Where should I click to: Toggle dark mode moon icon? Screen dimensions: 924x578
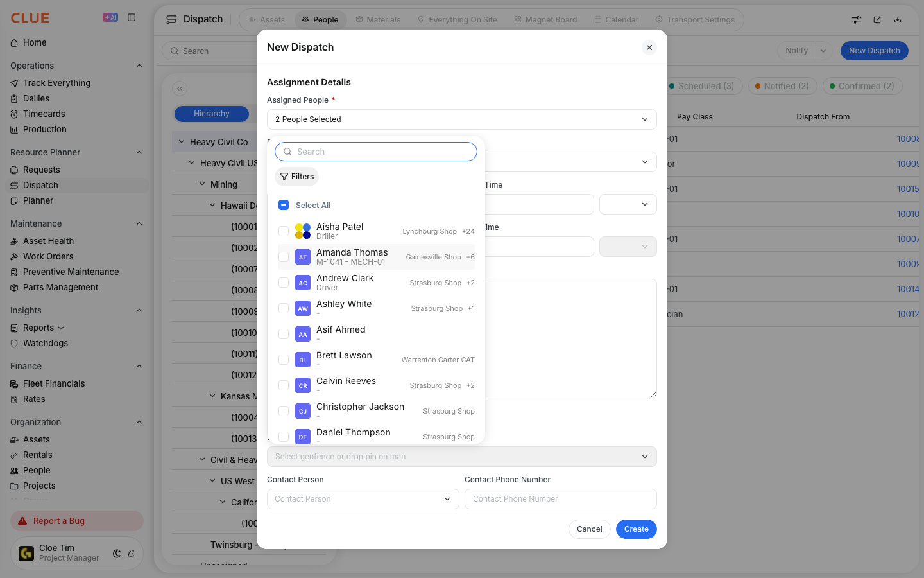[117, 553]
